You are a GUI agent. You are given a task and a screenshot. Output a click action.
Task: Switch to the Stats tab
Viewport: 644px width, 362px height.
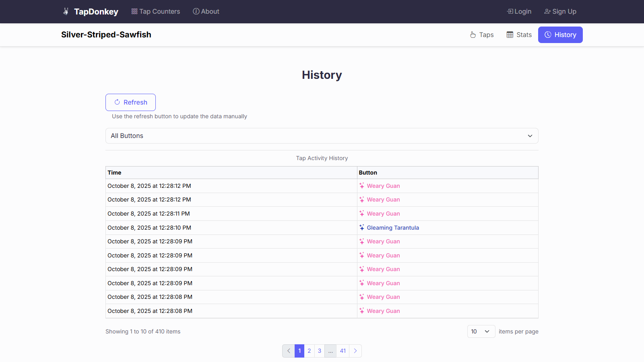pos(519,35)
